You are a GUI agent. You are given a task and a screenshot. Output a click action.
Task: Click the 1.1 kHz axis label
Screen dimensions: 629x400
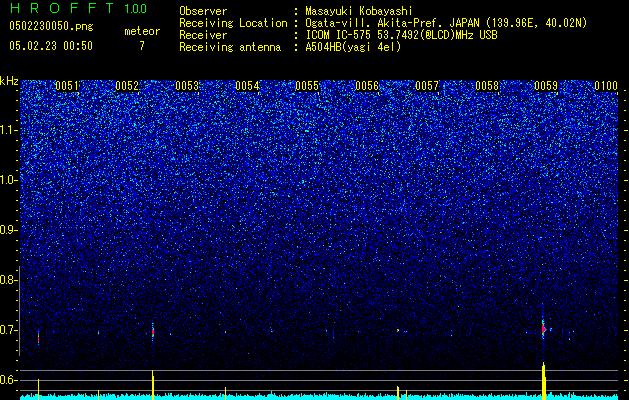tap(9, 130)
